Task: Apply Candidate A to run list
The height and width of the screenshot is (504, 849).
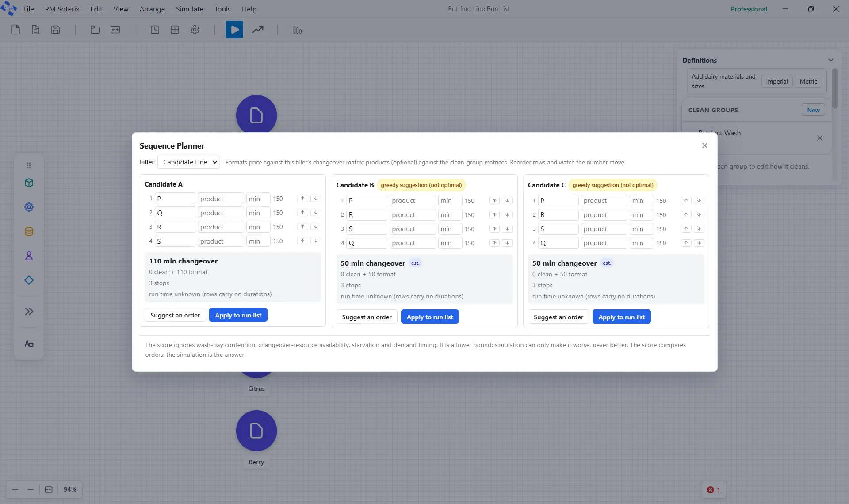Action: [238, 315]
